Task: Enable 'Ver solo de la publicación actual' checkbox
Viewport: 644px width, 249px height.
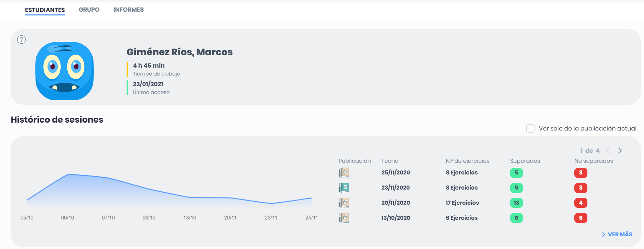Action: click(x=530, y=128)
